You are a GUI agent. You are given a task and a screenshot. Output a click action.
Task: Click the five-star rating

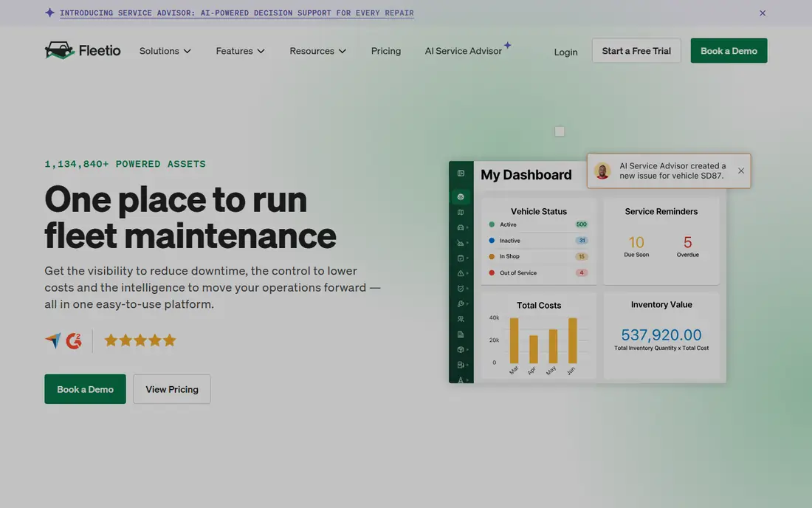(140, 340)
